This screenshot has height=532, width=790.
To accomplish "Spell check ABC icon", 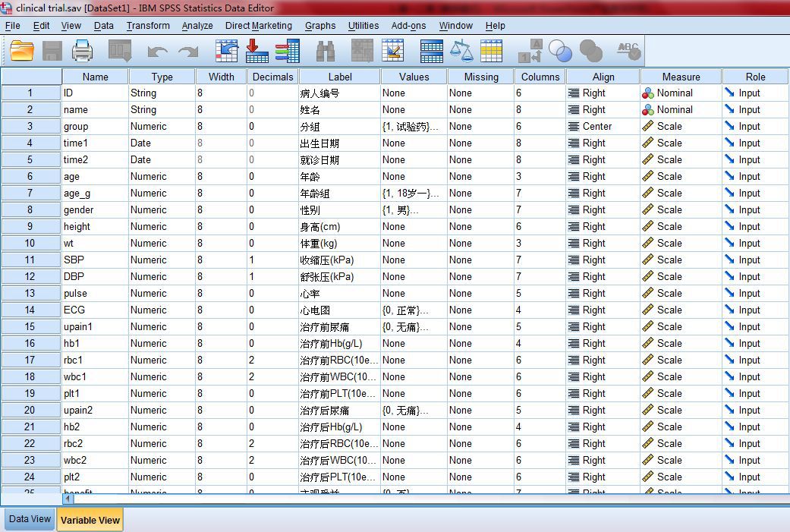I will coord(629,51).
